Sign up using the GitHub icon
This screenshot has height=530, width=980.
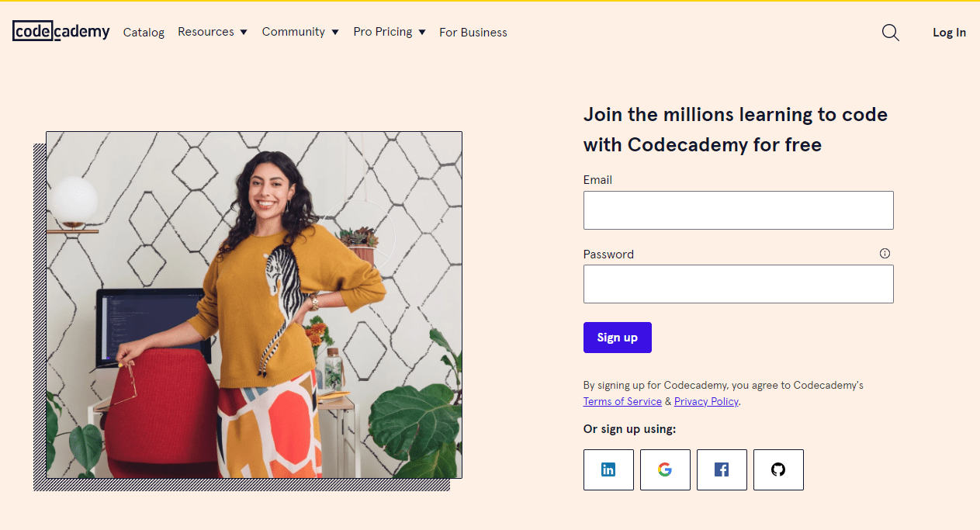coord(778,469)
